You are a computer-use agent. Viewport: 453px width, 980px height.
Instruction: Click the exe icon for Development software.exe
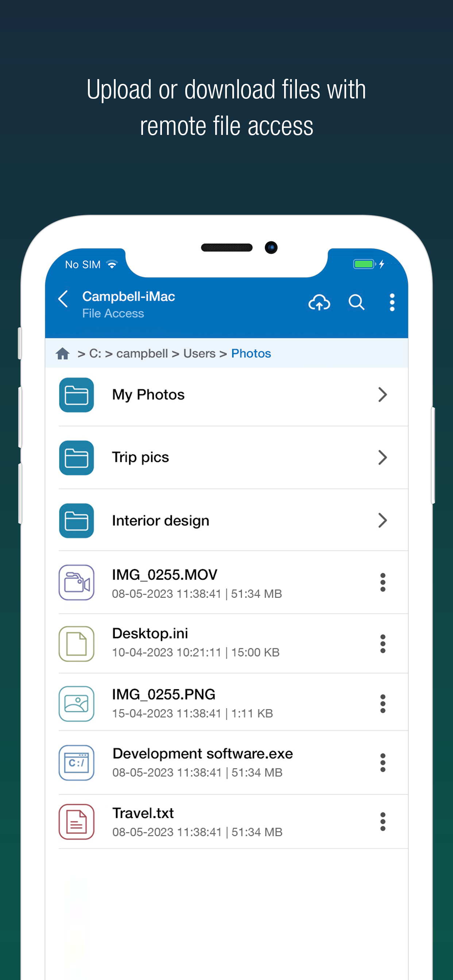click(x=77, y=763)
